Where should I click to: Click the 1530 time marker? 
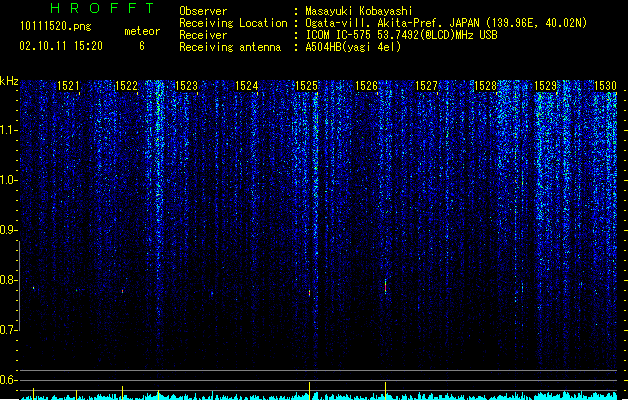pyautogui.click(x=605, y=86)
